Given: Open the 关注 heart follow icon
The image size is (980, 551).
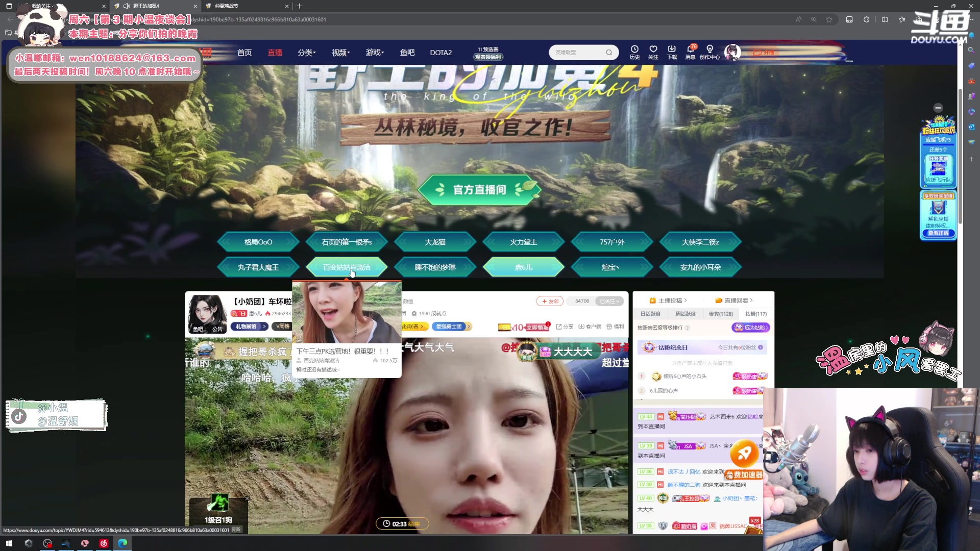Looking at the screenshot, I should (x=653, y=53).
